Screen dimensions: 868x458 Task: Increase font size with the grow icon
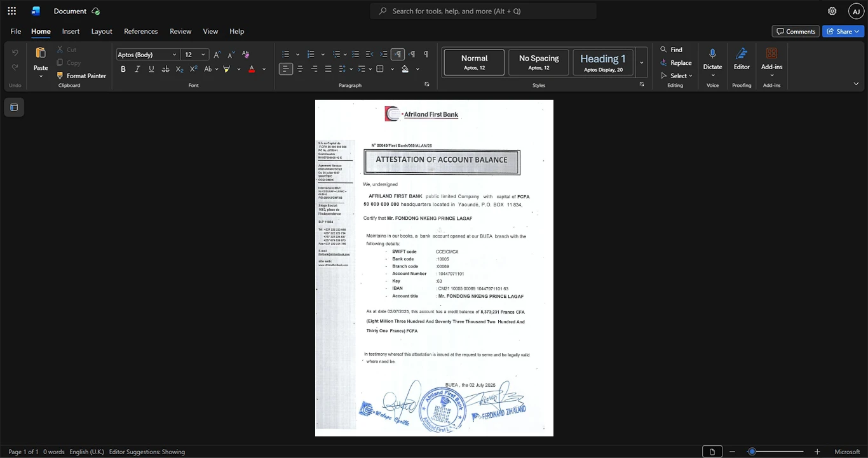click(217, 54)
